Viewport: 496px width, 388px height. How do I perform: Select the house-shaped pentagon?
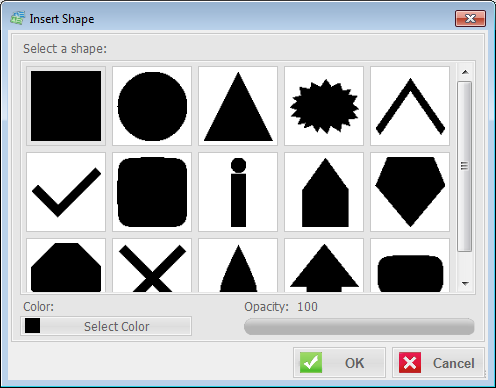click(x=324, y=192)
